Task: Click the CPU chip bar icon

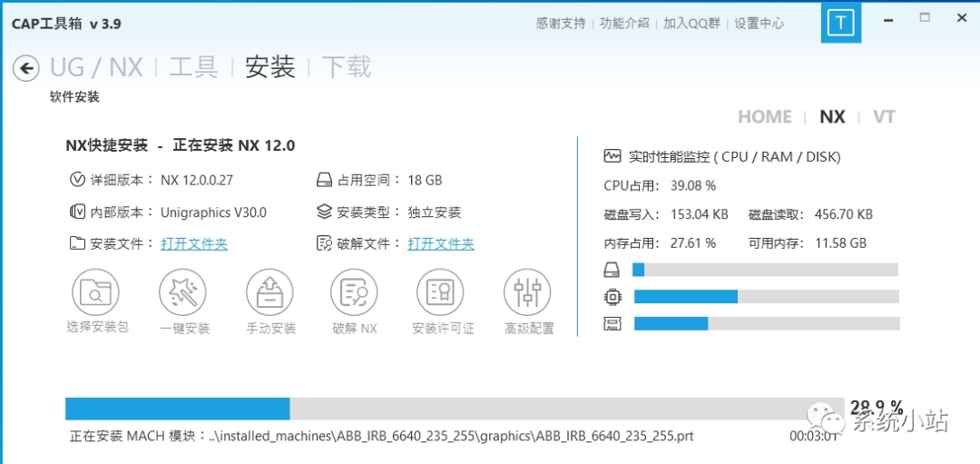Action: point(612,296)
